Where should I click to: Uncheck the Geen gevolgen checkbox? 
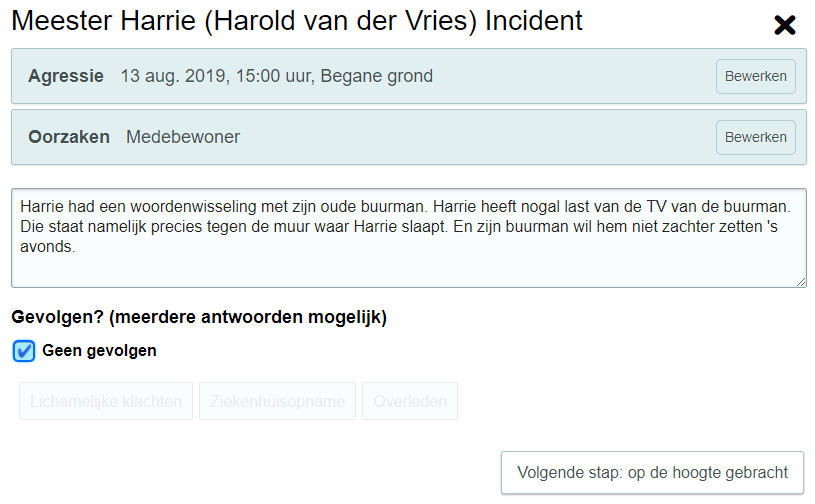(x=25, y=351)
